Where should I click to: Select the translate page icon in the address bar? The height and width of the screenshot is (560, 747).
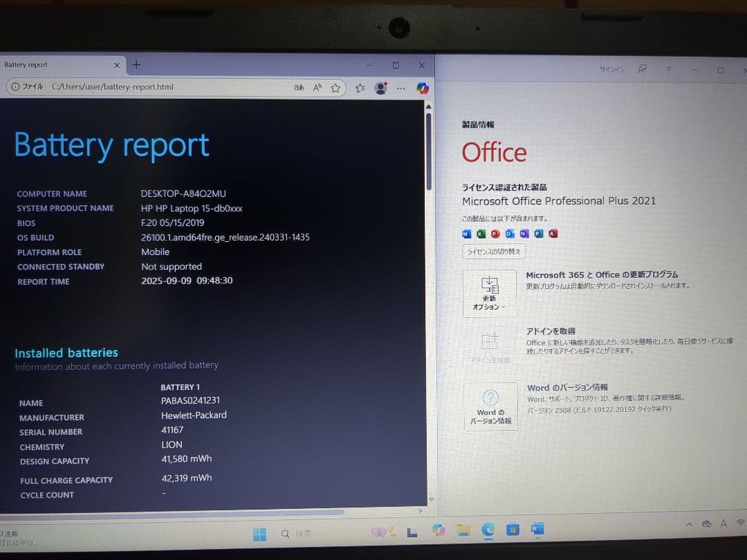pos(299,88)
